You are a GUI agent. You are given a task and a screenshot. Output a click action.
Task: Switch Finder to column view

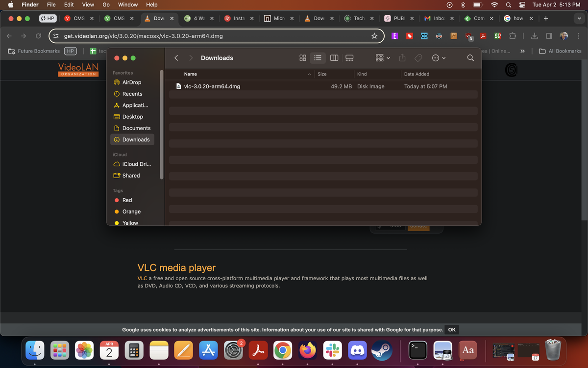click(334, 57)
